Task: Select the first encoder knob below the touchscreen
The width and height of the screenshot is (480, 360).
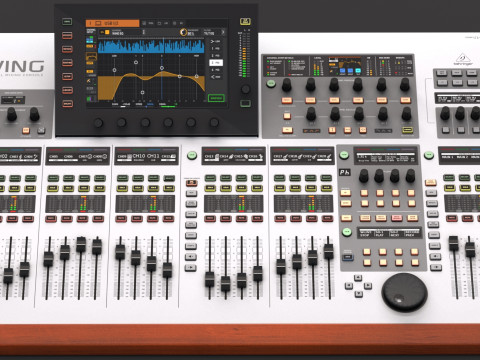Action: click(98, 123)
